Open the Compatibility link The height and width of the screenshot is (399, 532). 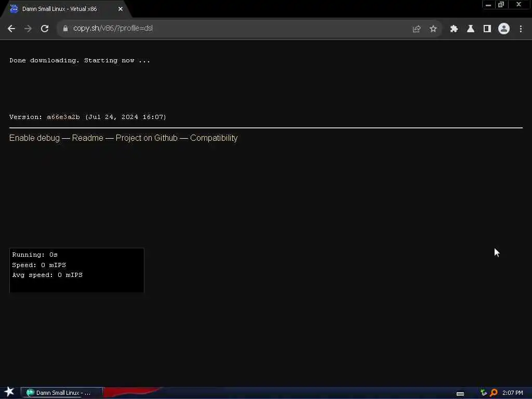214,138
